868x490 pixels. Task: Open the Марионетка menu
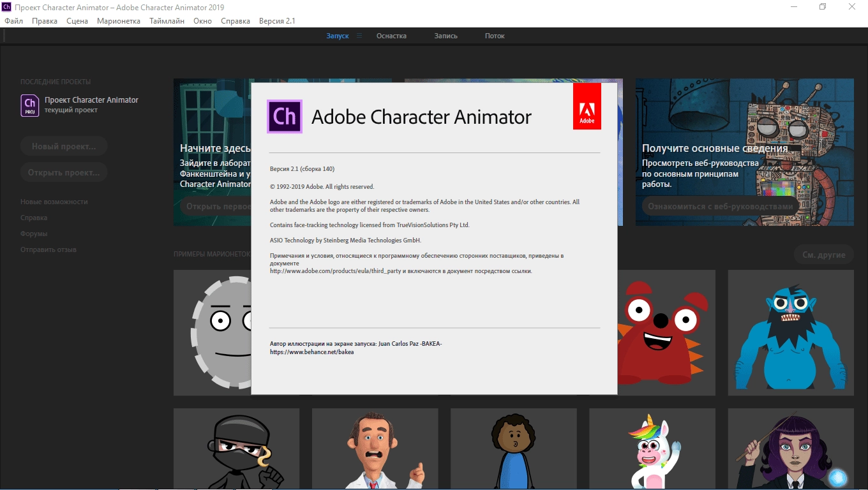click(119, 20)
